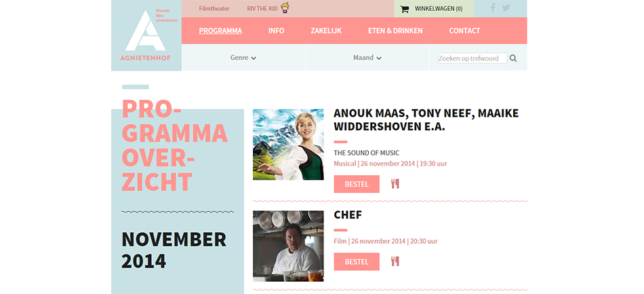Image resolution: width=644 pixels, height=294 pixels.
Task: Open the Twitter bird icon
Action: [x=506, y=8]
